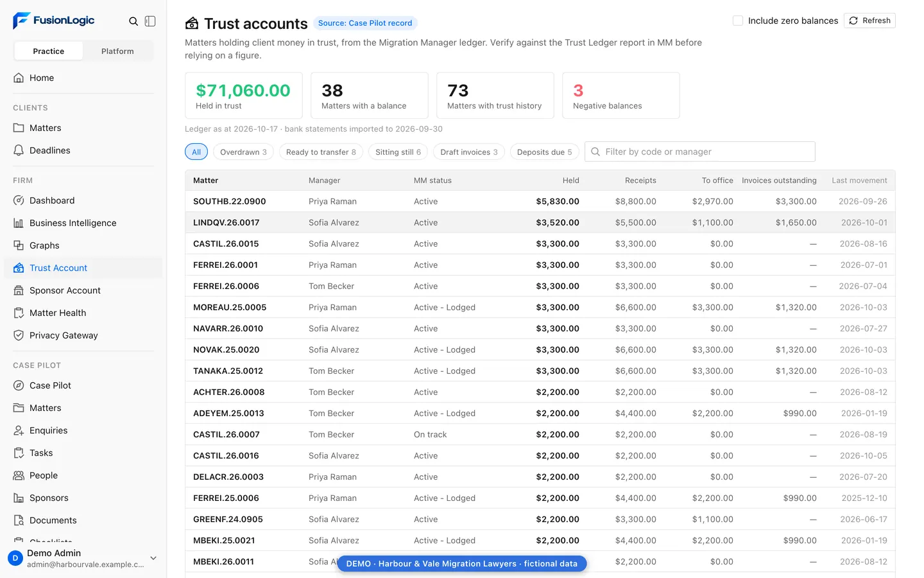Open matter SOUTHB.22.0900
Screen dimensions: 924x578
(540, 201)
